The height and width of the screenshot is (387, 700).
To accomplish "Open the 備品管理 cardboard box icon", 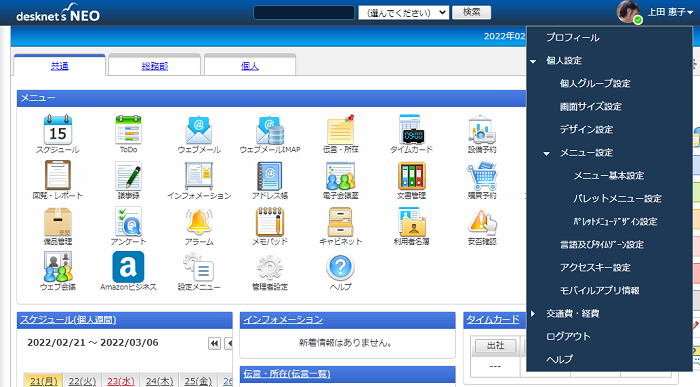I will [x=58, y=221].
